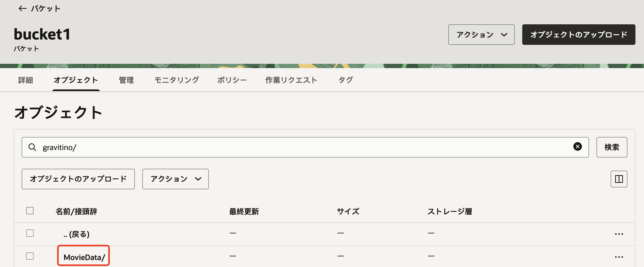Clear the gravitino/ search field with X icon
Screen dimensions: 644x267
click(578, 147)
